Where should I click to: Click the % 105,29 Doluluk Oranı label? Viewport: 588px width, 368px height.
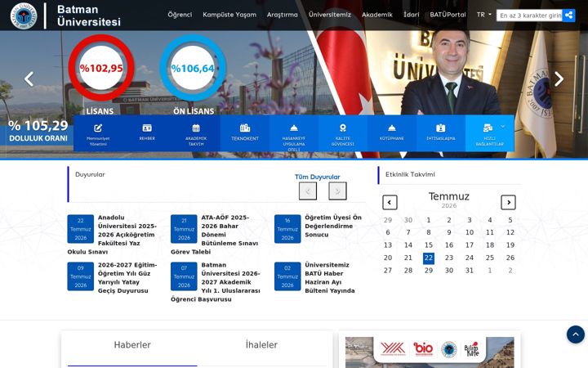coord(38,131)
